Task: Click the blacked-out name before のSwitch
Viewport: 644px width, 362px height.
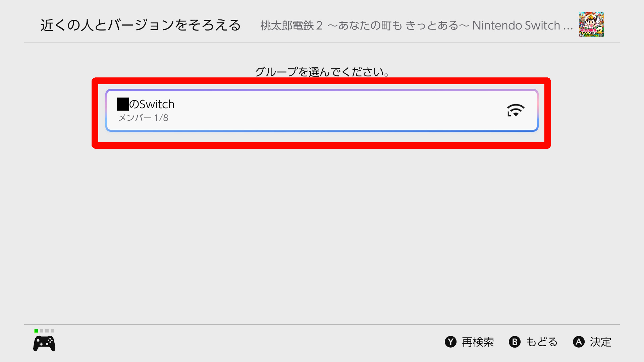Action: (x=123, y=104)
